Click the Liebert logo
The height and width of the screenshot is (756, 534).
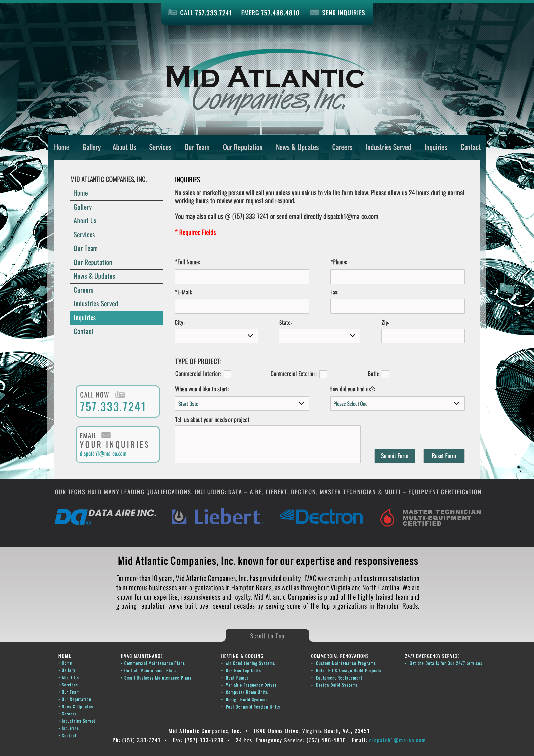(218, 517)
